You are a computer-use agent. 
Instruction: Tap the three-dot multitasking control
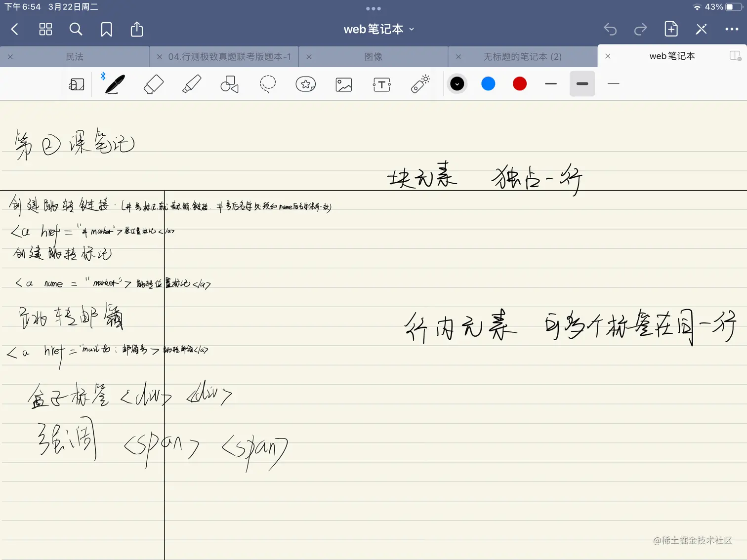pyautogui.click(x=373, y=8)
